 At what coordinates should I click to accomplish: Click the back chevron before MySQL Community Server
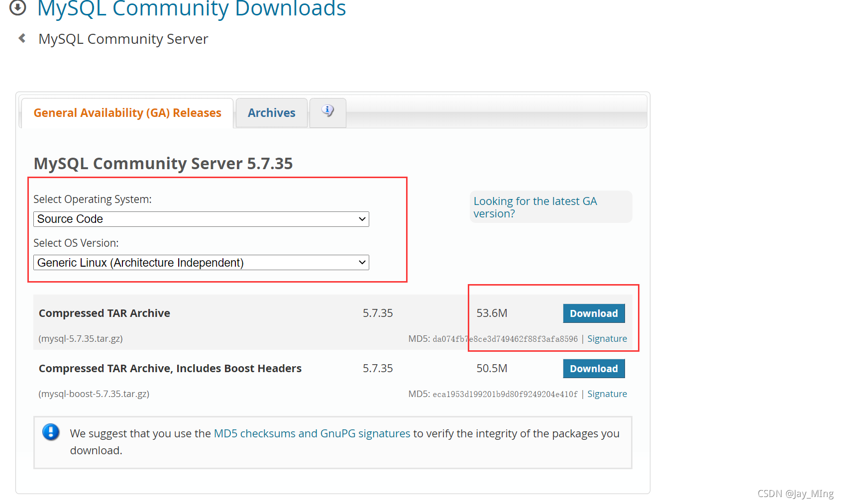[x=22, y=38]
